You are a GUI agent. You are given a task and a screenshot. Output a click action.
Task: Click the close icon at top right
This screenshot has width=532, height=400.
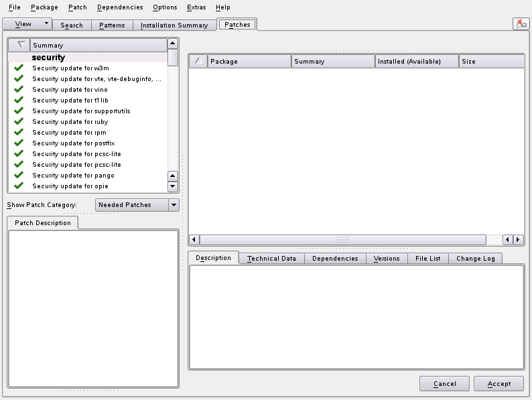(521, 24)
